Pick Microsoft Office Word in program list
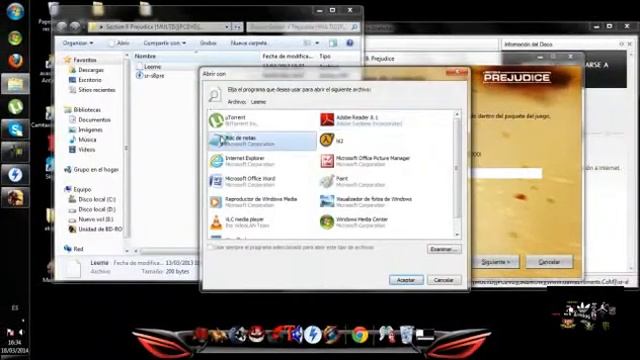 tap(262, 182)
